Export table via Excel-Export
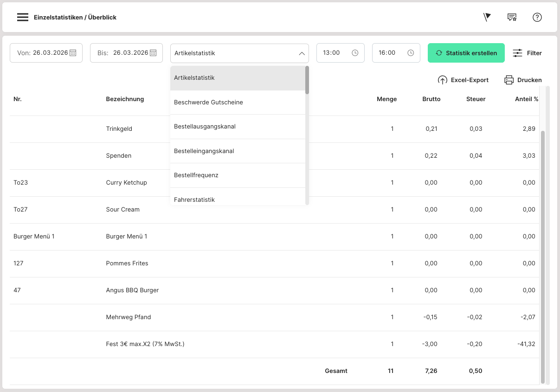Screen dimensions: 560x392 coord(463,80)
